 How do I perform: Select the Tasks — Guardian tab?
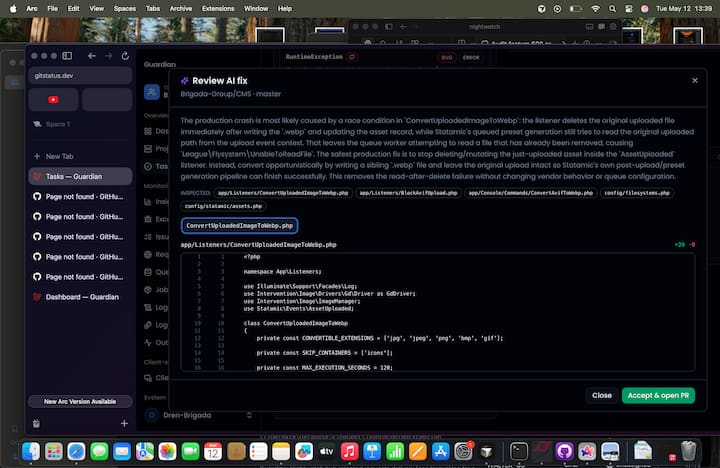click(x=80, y=176)
